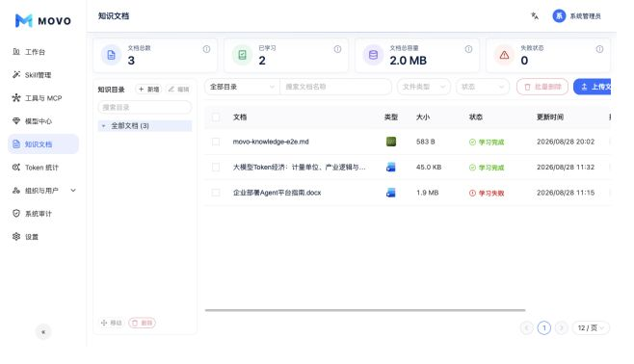Open the 系统管理员 user avatar
Image resolution: width=634 pixels, height=364 pixels.
(x=559, y=15)
